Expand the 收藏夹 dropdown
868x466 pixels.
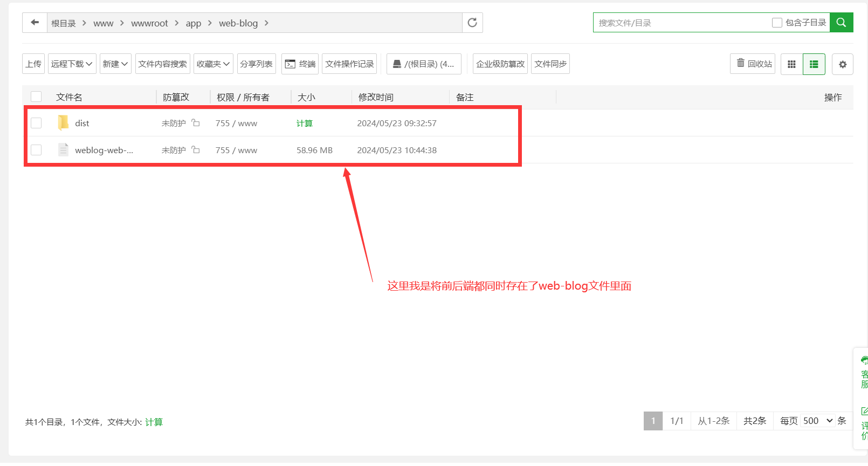pyautogui.click(x=213, y=64)
